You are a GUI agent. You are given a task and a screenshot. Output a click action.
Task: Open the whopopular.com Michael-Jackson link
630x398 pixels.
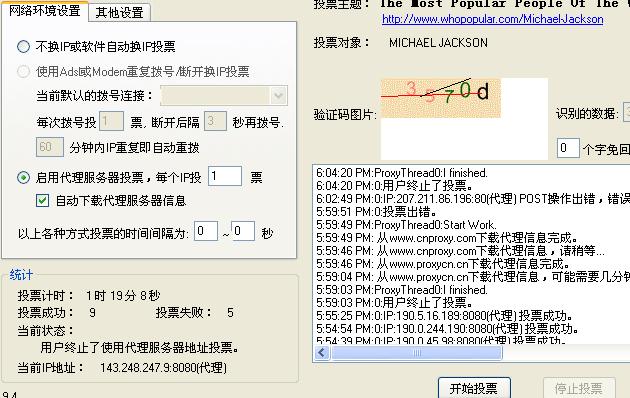pos(493,19)
